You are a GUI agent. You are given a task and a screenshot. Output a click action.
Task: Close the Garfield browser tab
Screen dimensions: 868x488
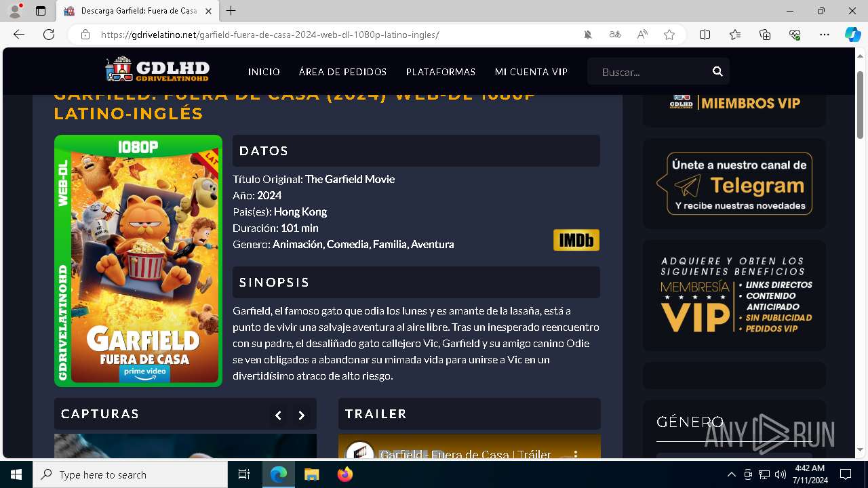[208, 11]
